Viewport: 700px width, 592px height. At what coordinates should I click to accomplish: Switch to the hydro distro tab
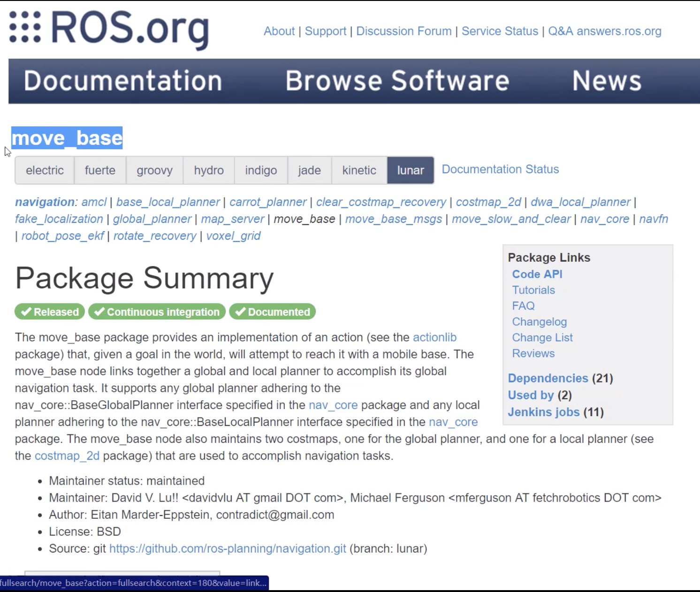(x=209, y=170)
